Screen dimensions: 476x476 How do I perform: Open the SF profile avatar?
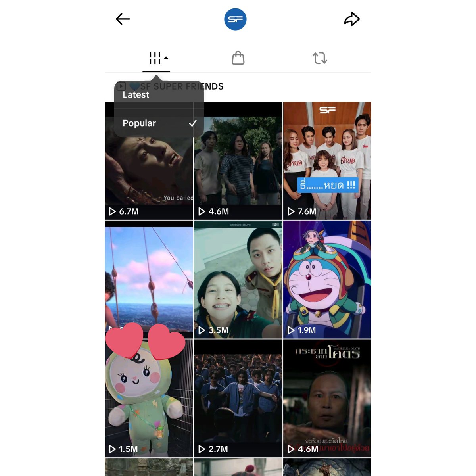(235, 19)
